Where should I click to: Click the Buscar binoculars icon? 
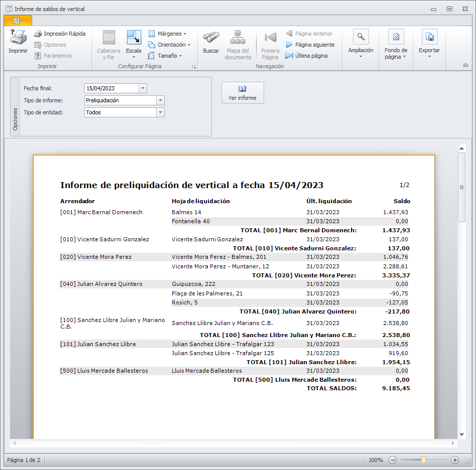[211, 37]
